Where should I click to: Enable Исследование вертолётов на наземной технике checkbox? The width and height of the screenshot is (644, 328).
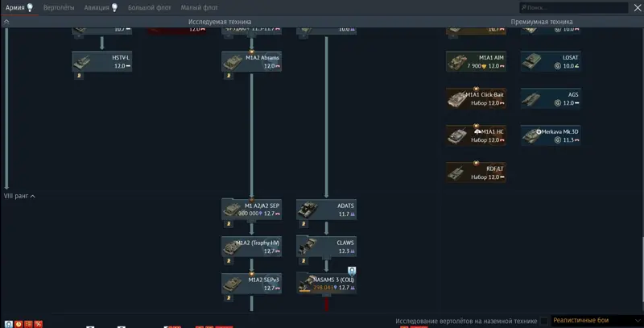click(x=544, y=321)
